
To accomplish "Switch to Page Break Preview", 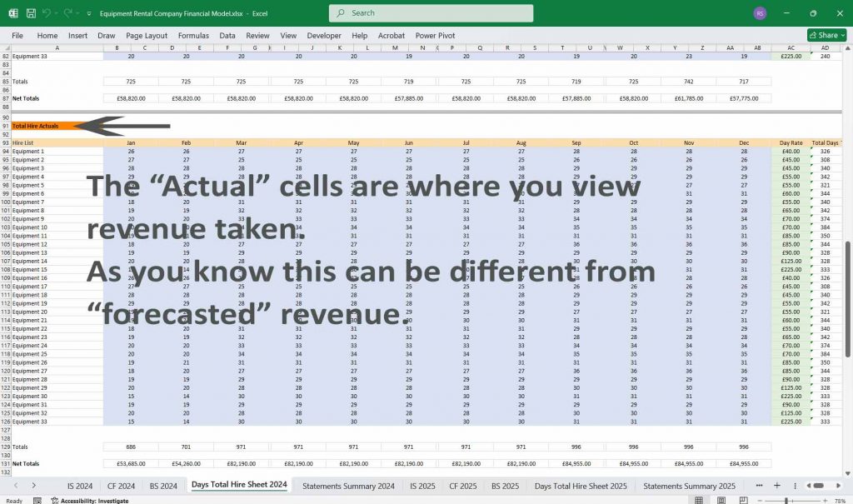I will [x=743, y=501].
